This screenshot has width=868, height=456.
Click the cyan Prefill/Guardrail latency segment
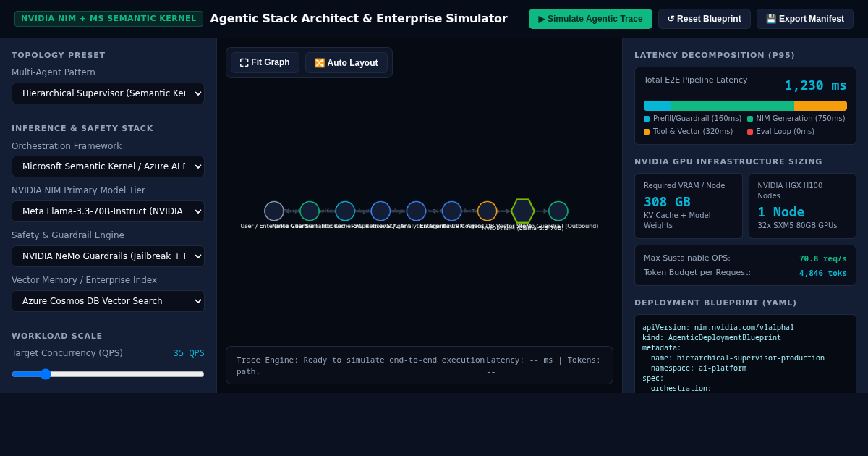(657, 106)
